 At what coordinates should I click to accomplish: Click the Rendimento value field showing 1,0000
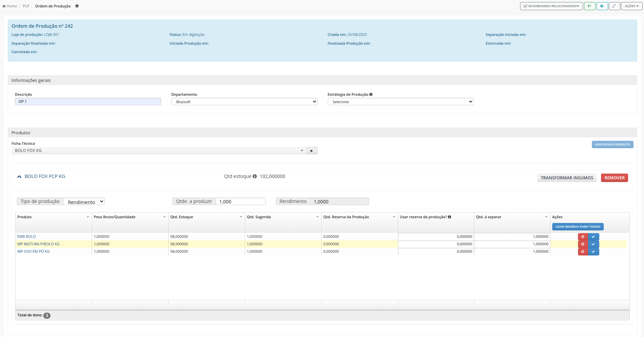point(340,202)
